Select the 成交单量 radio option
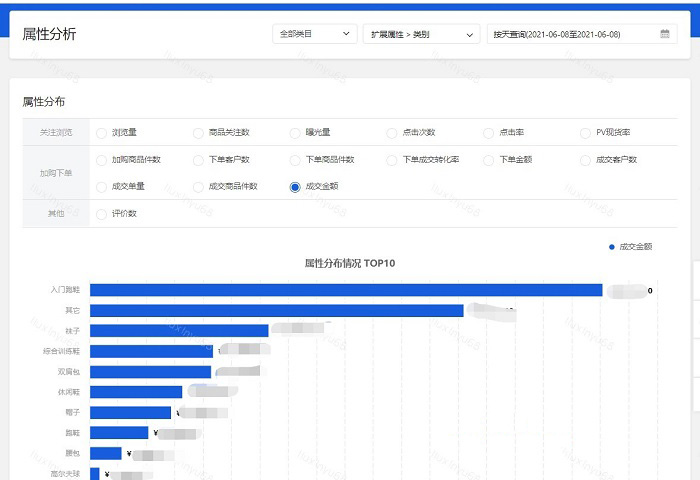 [101, 187]
